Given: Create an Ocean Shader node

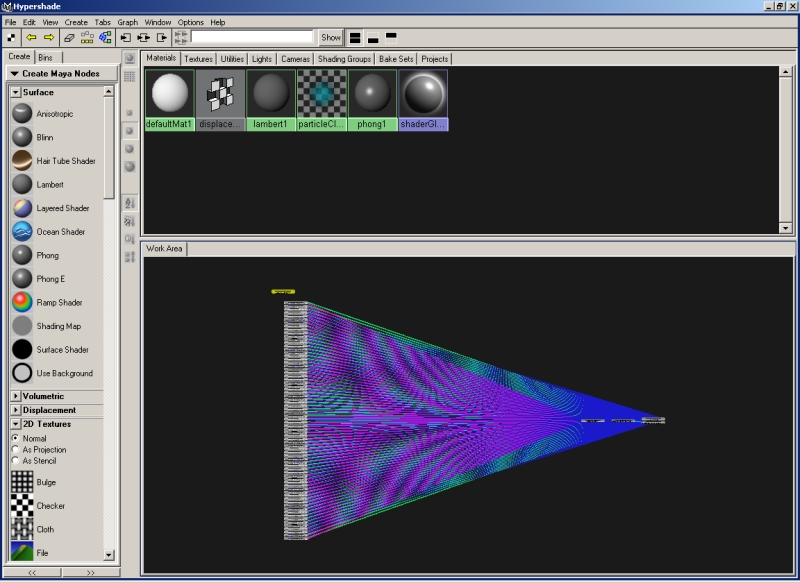Looking at the screenshot, I should (x=22, y=232).
